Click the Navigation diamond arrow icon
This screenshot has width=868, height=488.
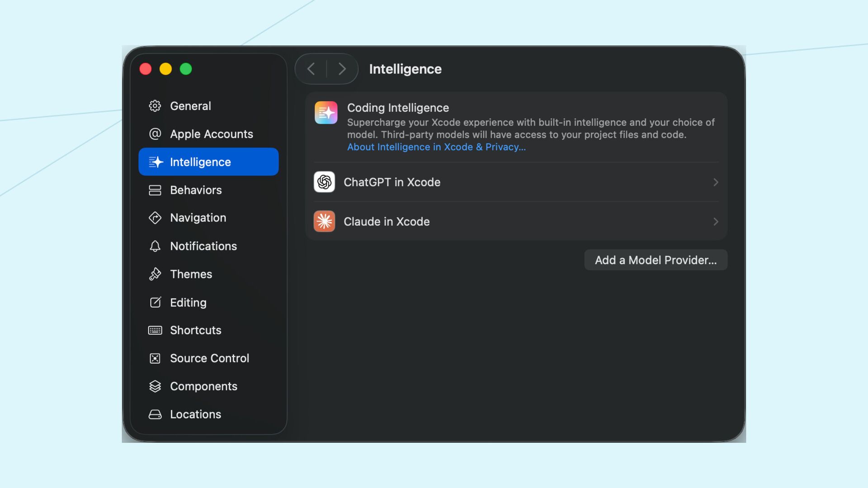[155, 218]
